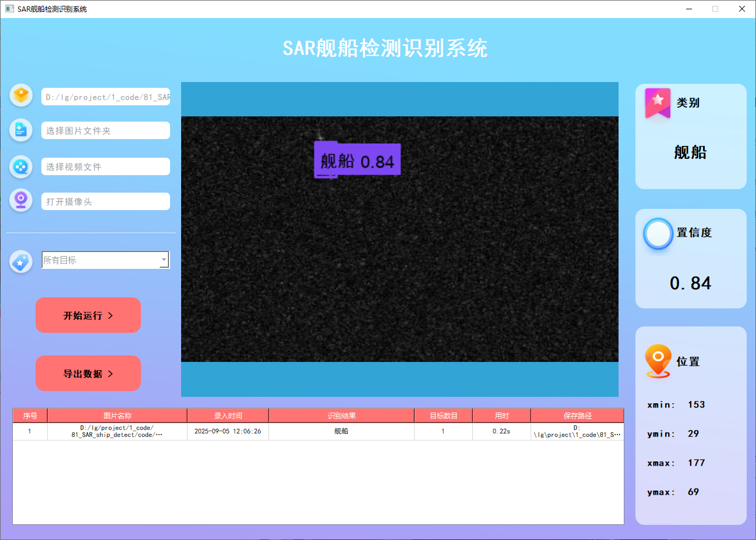756x540 pixels.
Task: Click the 用时 column header
Action: click(x=501, y=415)
